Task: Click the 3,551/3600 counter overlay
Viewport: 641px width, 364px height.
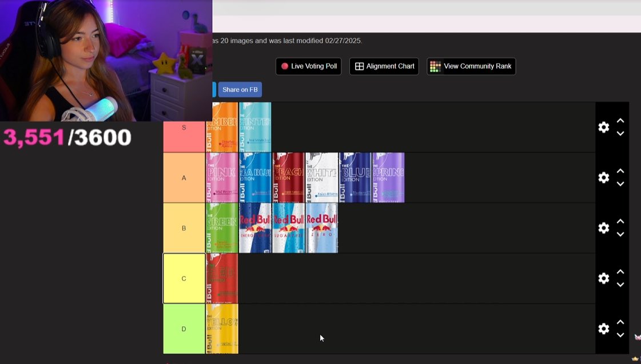Action: 67,137
